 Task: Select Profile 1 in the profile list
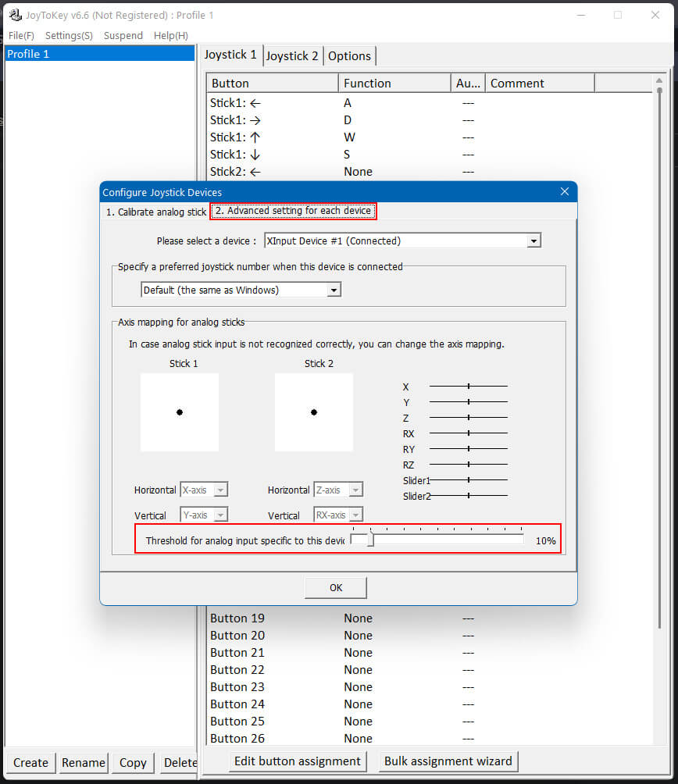click(x=99, y=54)
